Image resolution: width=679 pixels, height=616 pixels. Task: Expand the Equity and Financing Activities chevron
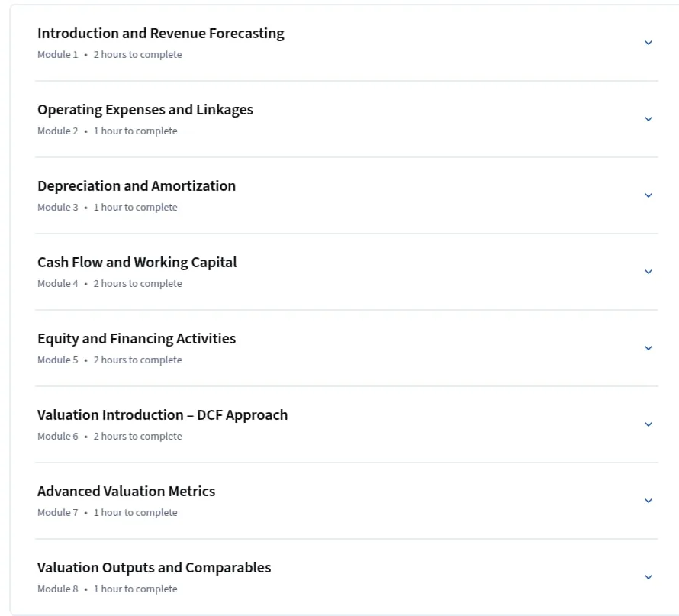coord(648,348)
